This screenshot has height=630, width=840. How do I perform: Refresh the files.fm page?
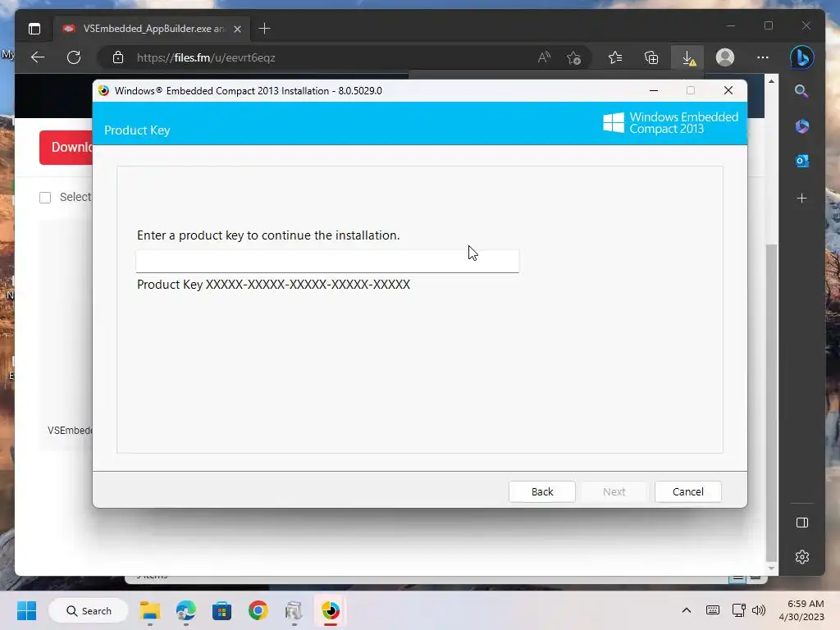(x=74, y=57)
